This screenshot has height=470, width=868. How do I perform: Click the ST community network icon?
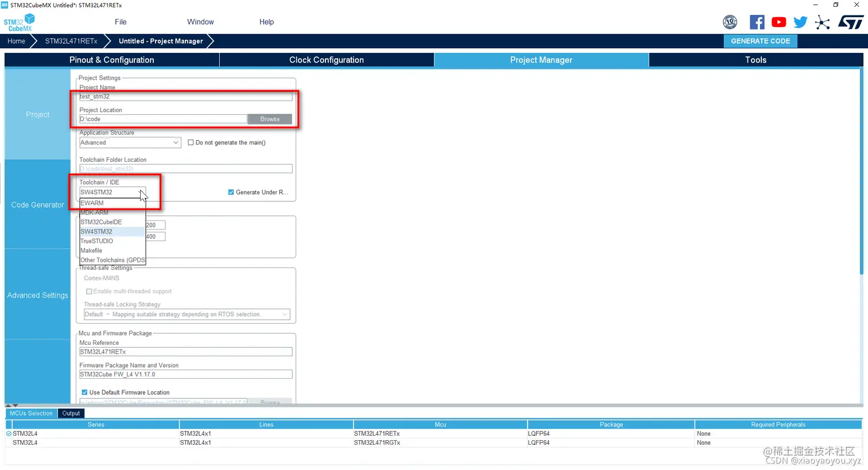click(822, 22)
